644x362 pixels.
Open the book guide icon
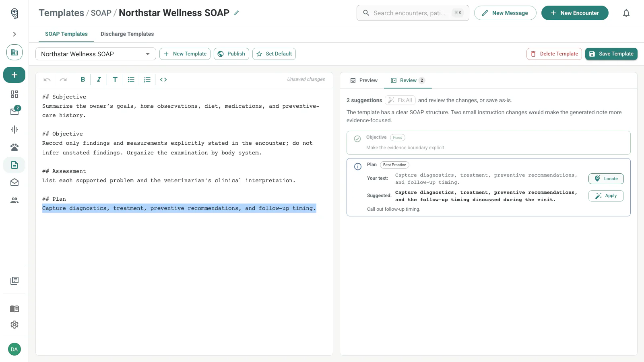(14, 309)
